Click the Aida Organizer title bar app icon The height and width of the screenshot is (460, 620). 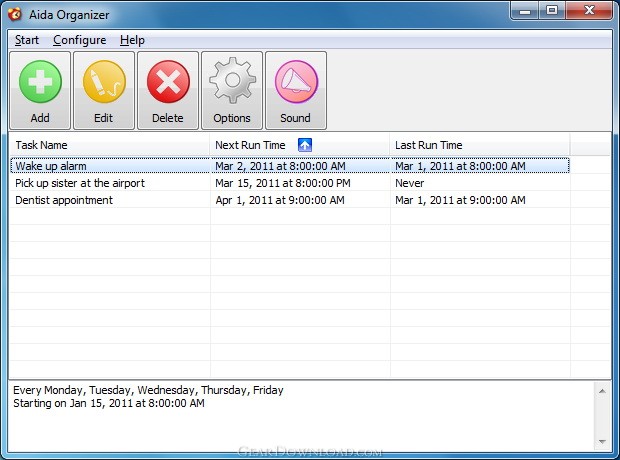(x=15, y=14)
